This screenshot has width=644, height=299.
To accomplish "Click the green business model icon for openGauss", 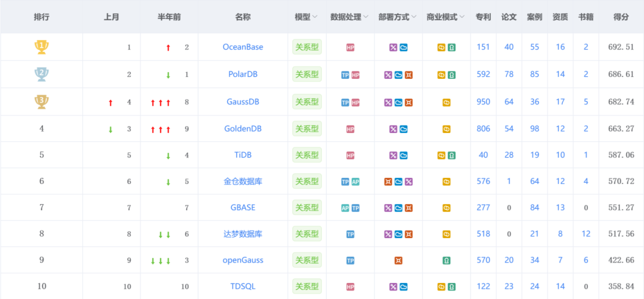I will tap(446, 261).
